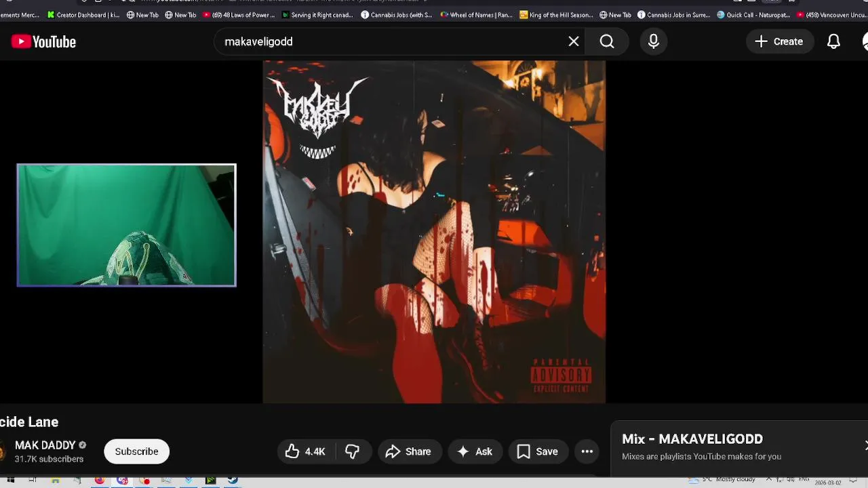Save the video to a playlist

click(538, 451)
